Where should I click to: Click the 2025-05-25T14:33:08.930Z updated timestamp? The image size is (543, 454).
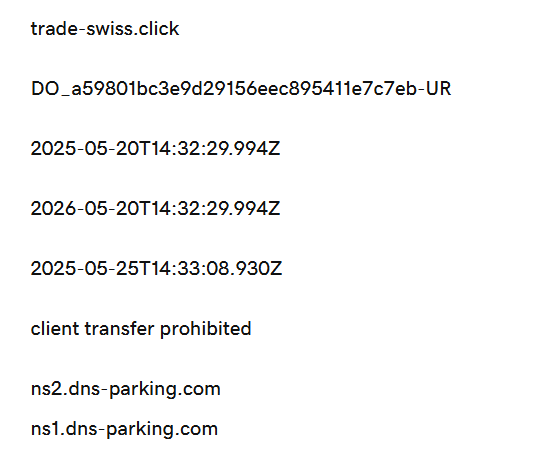click(157, 268)
